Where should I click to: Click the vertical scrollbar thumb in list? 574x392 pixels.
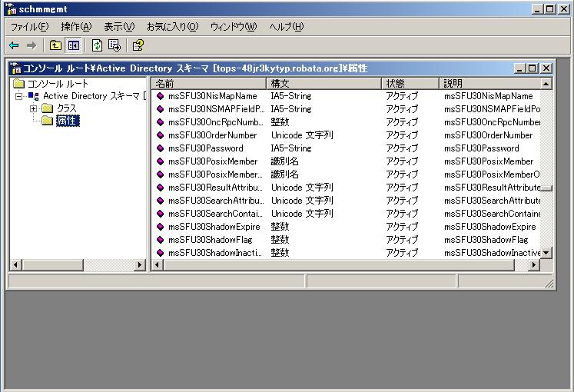click(x=546, y=188)
